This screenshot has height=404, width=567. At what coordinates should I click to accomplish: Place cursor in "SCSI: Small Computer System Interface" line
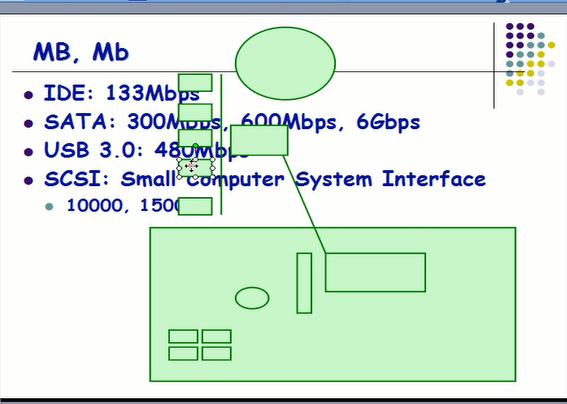coord(265,179)
